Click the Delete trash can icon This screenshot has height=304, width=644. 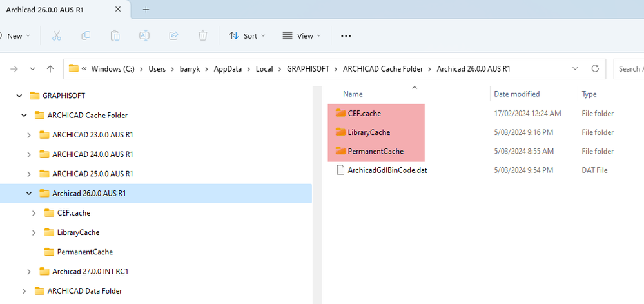(x=203, y=35)
